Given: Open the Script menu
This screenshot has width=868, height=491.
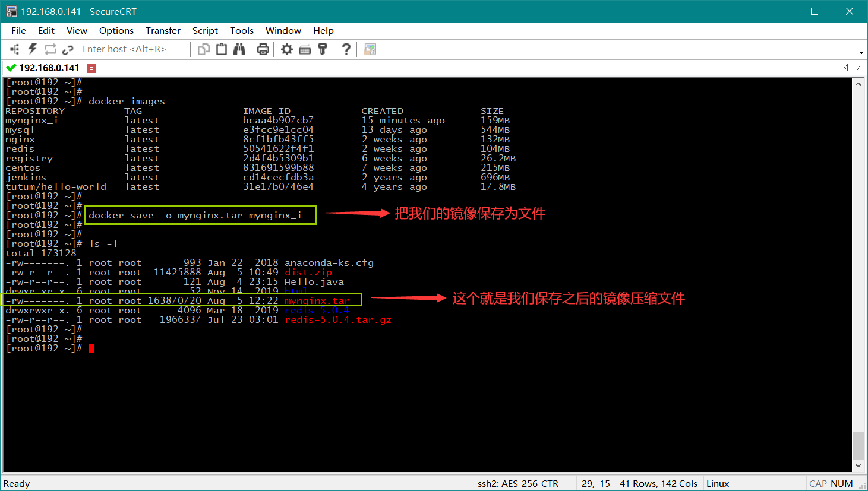Looking at the screenshot, I should [x=205, y=30].
